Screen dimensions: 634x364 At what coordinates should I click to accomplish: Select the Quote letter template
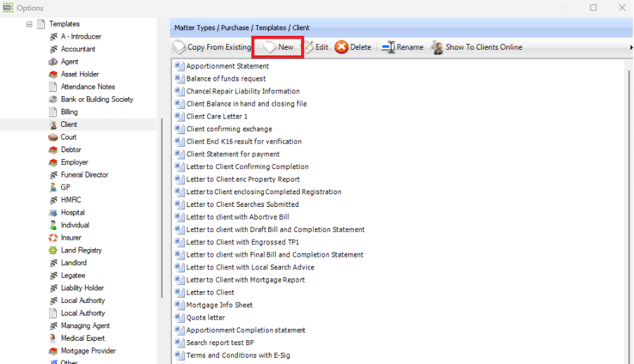point(205,318)
